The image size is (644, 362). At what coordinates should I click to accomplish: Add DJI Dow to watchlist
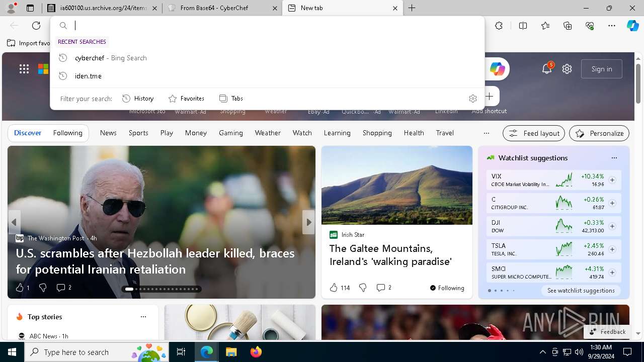pyautogui.click(x=612, y=226)
